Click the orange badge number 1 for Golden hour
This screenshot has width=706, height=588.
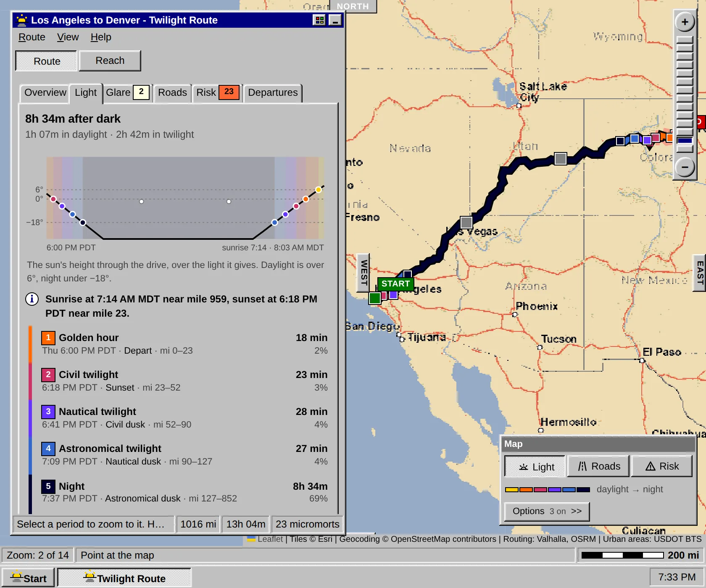48,338
